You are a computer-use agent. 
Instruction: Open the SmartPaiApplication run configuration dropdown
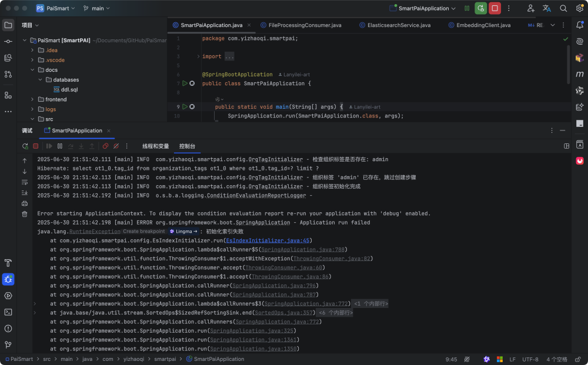(x=423, y=8)
